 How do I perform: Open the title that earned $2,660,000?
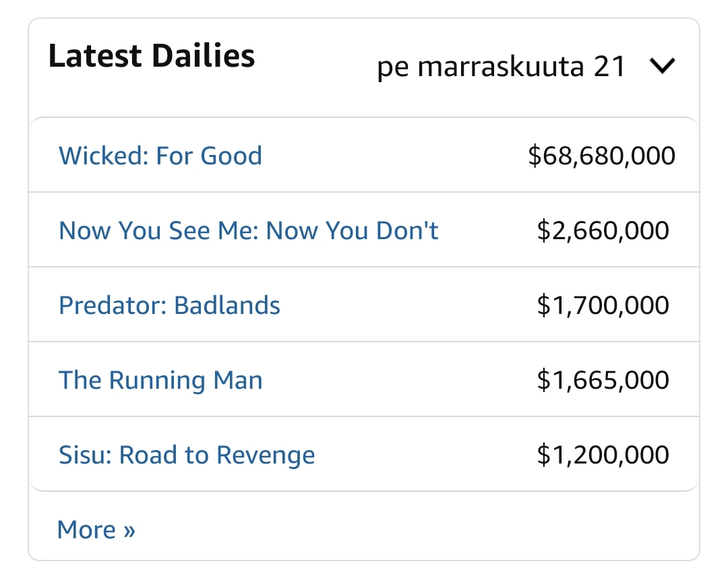tap(249, 230)
